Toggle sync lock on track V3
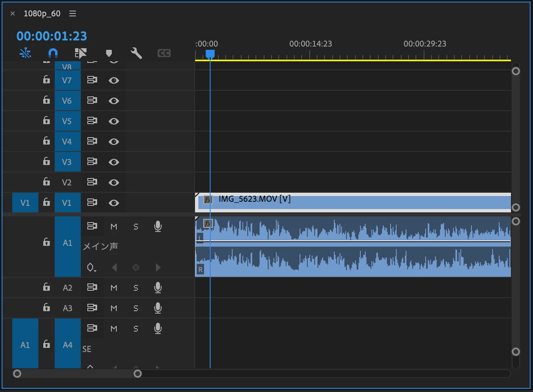This screenshot has width=533, height=392. coord(92,162)
